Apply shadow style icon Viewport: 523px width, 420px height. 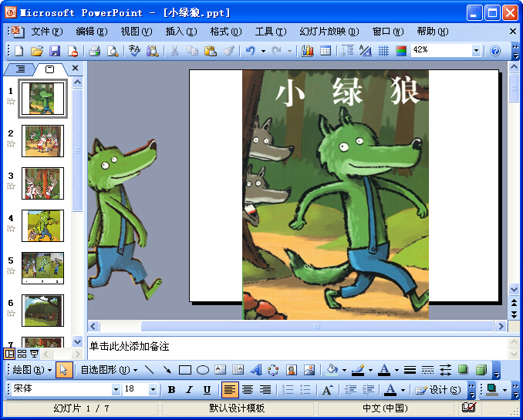[463, 370]
